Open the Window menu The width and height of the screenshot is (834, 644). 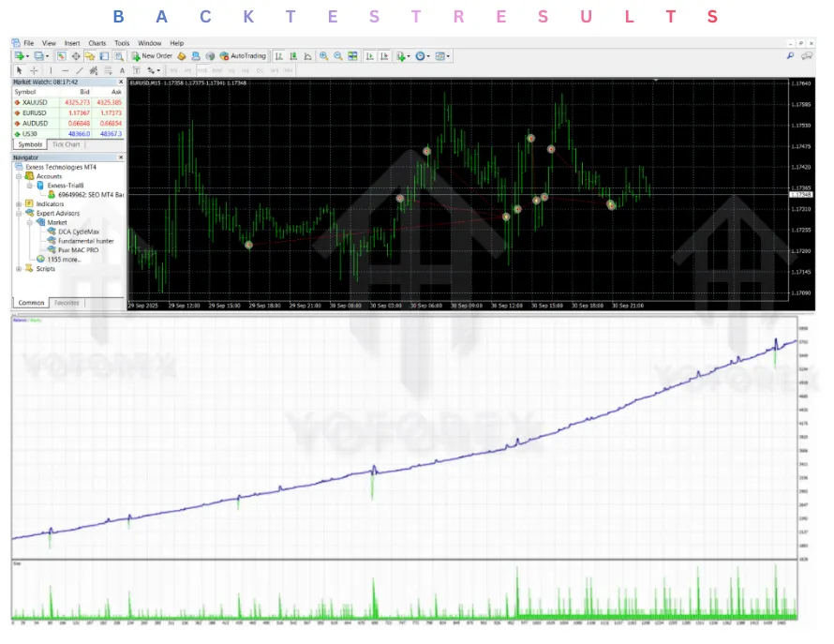[149, 43]
